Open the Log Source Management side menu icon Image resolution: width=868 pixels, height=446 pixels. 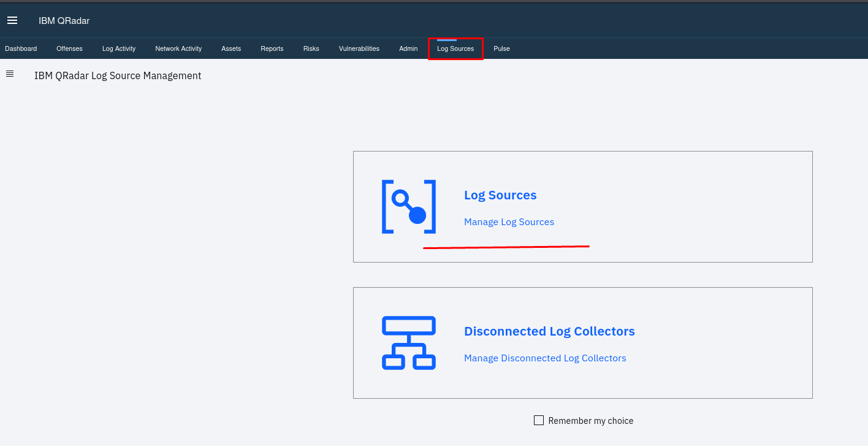[10, 74]
